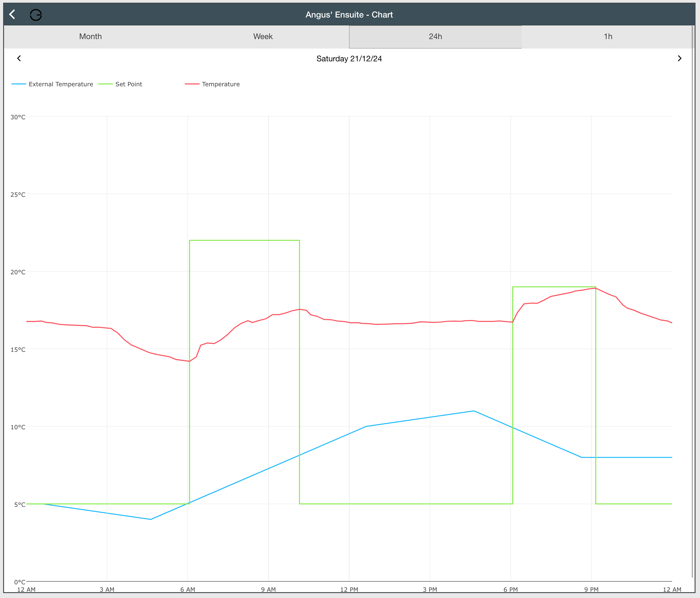Open the 1h chart view

608,36
